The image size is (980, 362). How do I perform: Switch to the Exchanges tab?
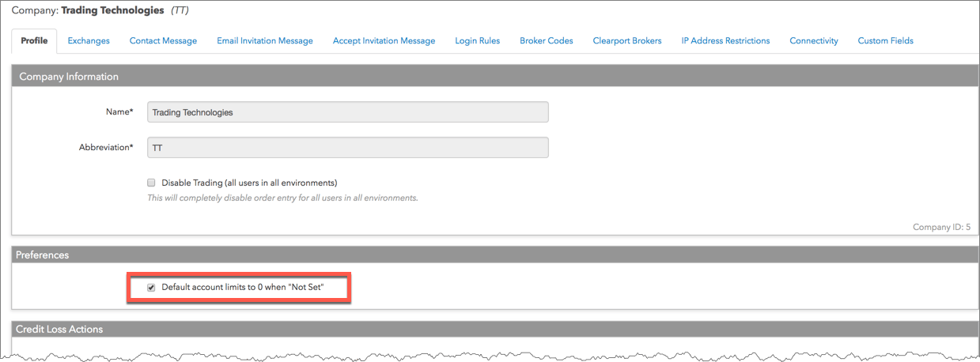pyautogui.click(x=89, y=41)
